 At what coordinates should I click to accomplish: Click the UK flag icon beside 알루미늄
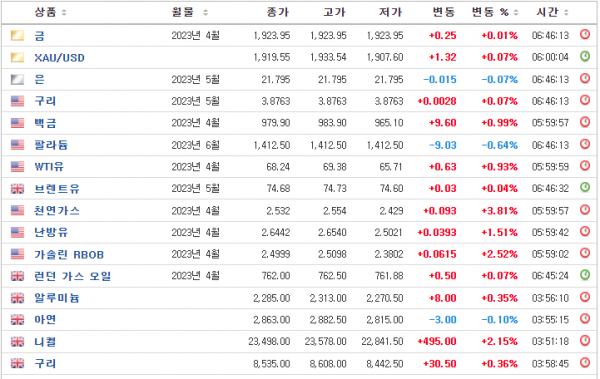click(17, 298)
